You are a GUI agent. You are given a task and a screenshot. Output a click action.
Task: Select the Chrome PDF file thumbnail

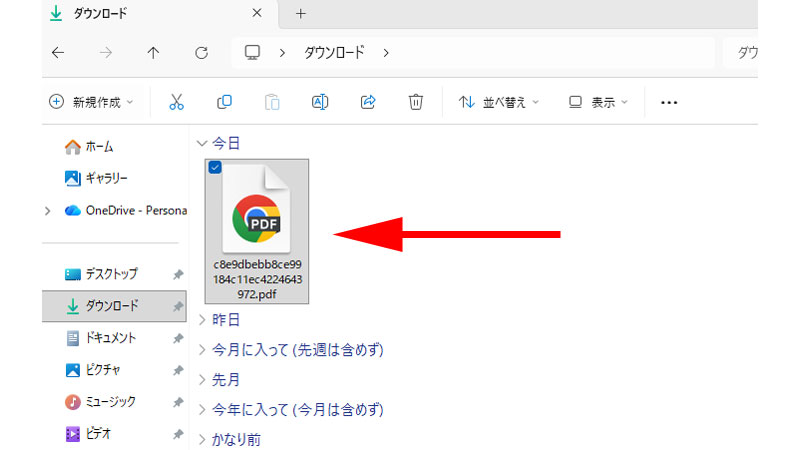tap(256, 210)
